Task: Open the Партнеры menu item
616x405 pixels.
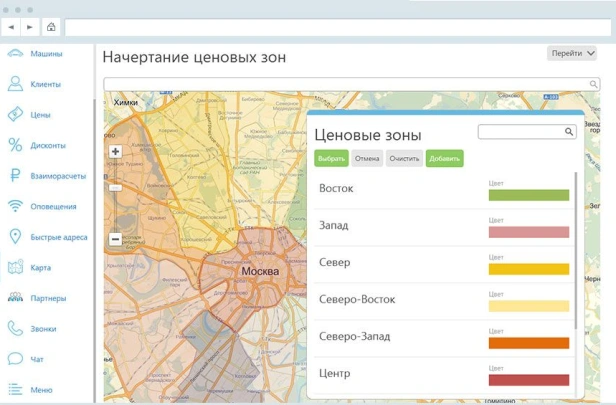Action: pyautogui.click(x=48, y=298)
